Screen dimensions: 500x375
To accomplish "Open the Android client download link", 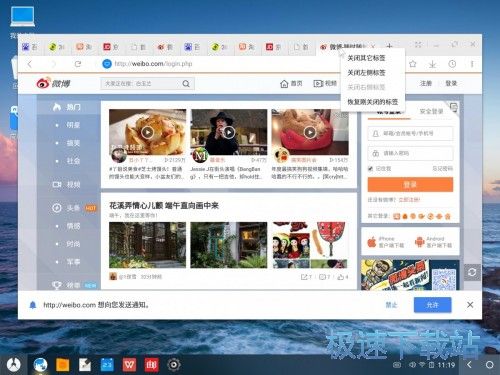I will 434,242.
